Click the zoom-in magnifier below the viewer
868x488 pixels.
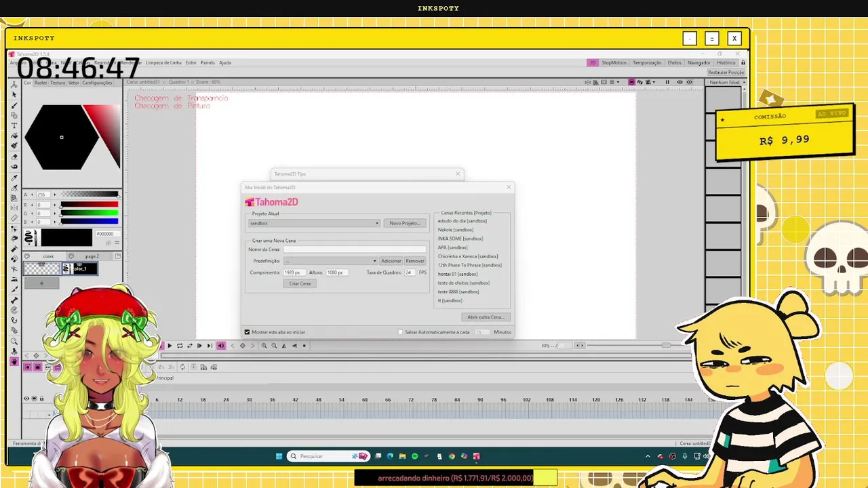click(264, 346)
